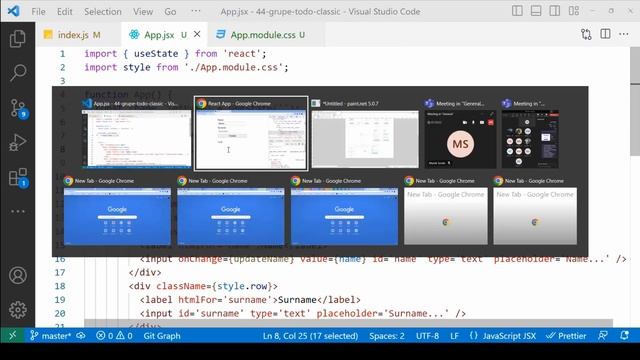Viewport: 640px width, 360px height.
Task: Switch to Meeting in General Teams thumbnail
Action: tap(460, 133)
